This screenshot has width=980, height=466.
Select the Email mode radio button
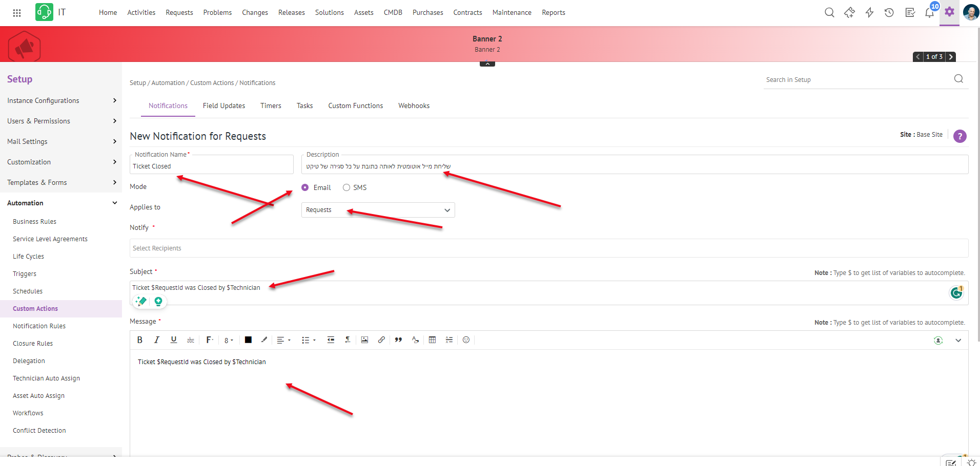coord(305,187)
